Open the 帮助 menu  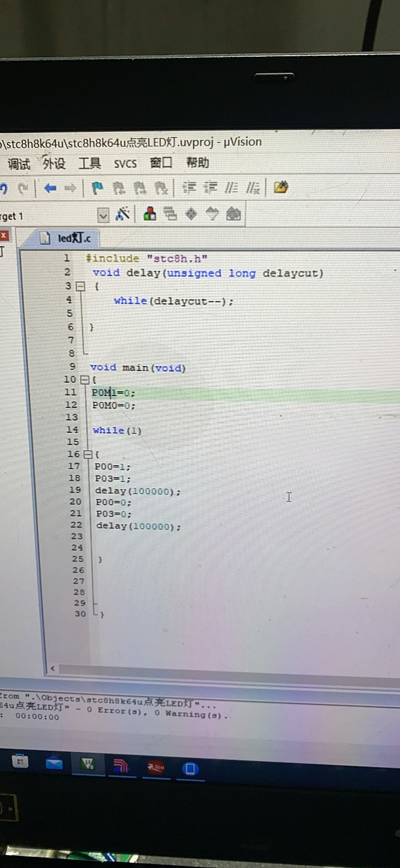click(197, 162)
